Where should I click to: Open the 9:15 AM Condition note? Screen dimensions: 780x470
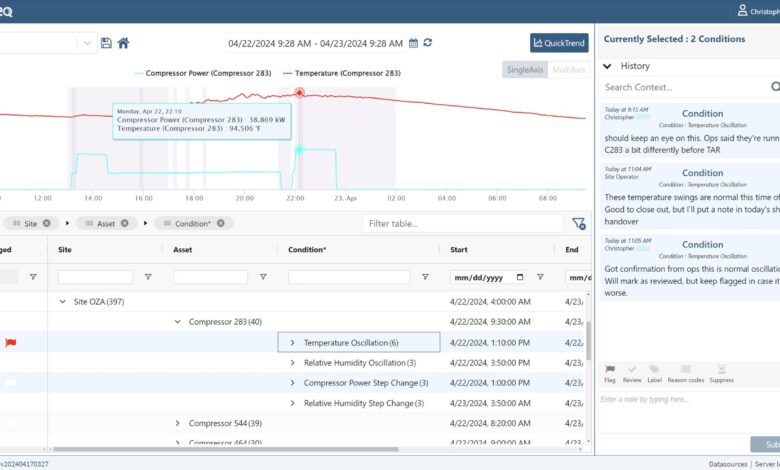[x=689, y=131]
